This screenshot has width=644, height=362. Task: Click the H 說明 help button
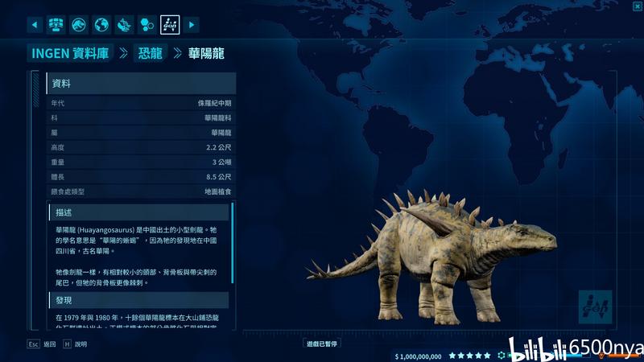point(75,344)
